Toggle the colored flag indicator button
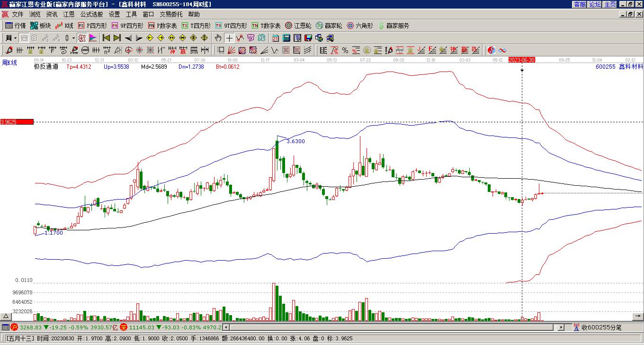Viewport: 644px width, 345px height. click(93, 38)
